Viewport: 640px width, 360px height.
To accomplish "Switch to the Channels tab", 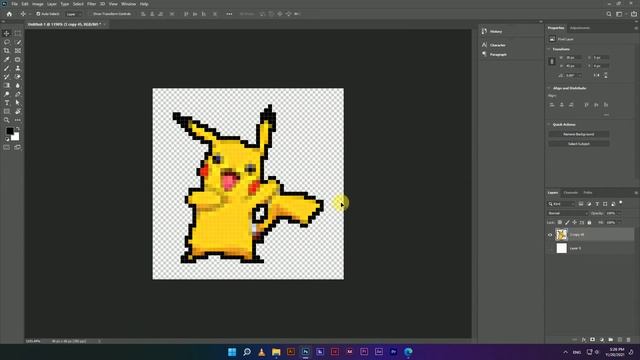I will click(571, 193).
